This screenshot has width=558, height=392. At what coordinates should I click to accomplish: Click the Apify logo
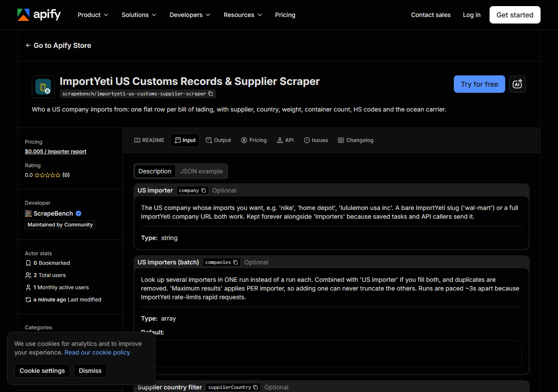click(x=39, y=15)
